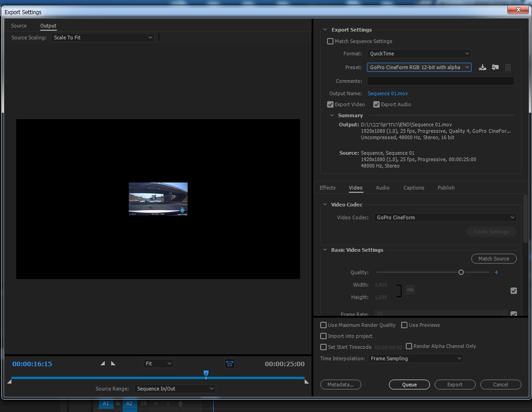Click the Set In Point triangle
The height and width of the screenshot is (412, 532).
[x=102, y=363]
